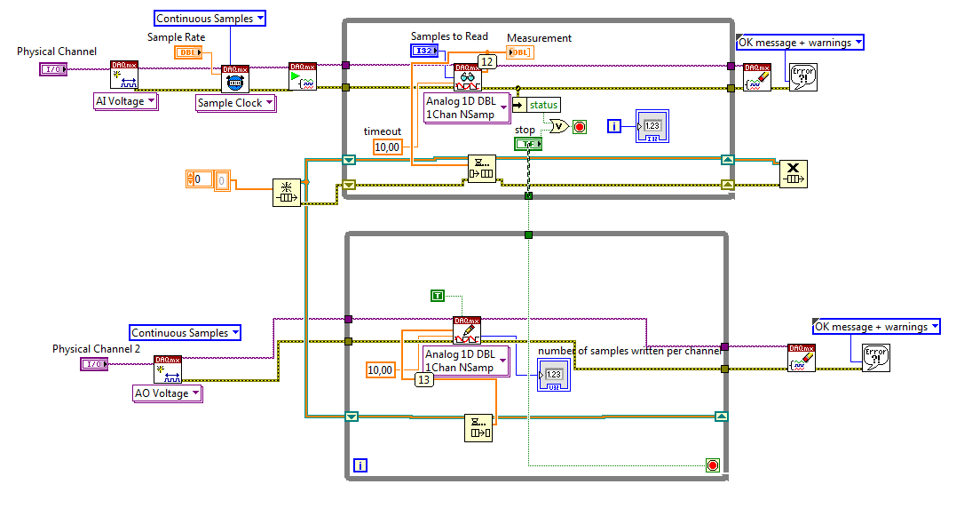
Task: Click the Sample Rate DBL terminal
Action: click(x=188, y=52)
